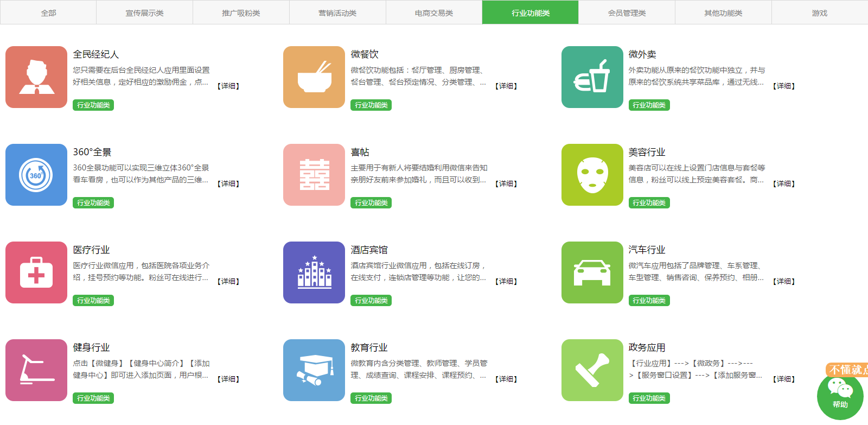
Task: Click the 医疗行业 title text
Action: point(92,250)
